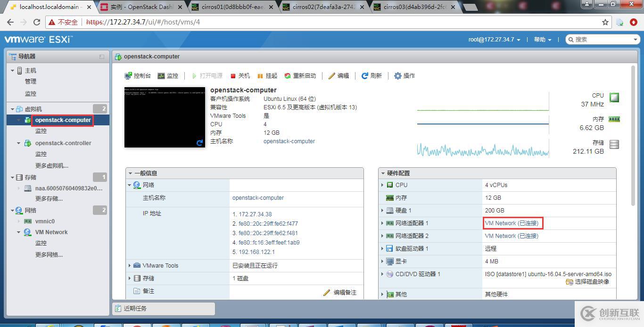Click the openstack-computer hostname link in summary
644x327 pixels.
click(x=289, y=141)
